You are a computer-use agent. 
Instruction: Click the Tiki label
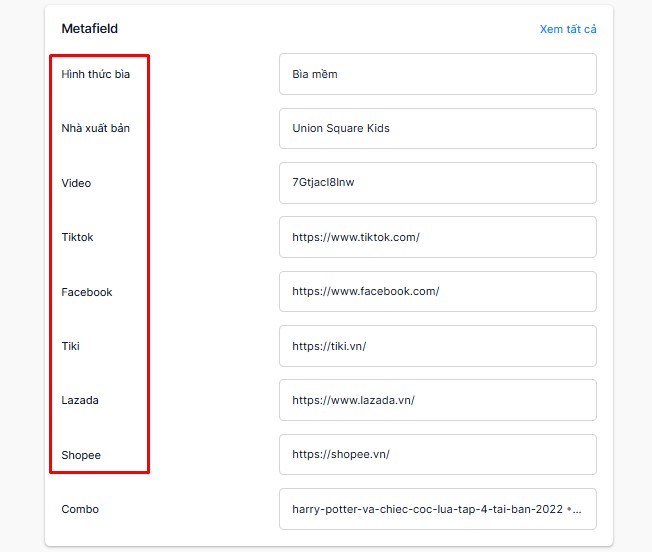click(x=71, y=346)
